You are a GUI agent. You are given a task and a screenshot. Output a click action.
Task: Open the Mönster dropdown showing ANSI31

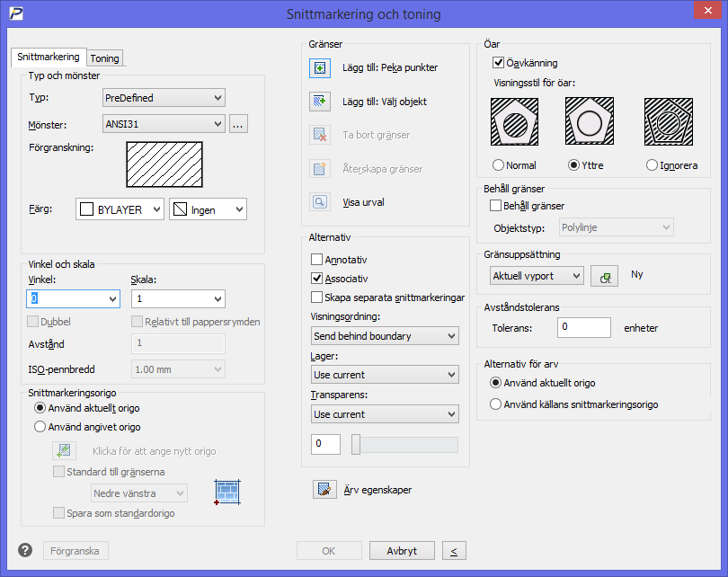pyautogui.click(x=164, y=124)
